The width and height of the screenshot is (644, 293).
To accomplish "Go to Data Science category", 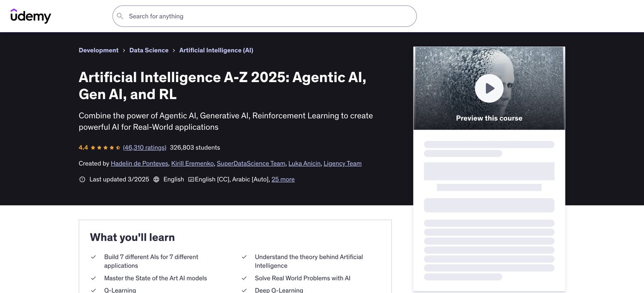I will 149,50.
